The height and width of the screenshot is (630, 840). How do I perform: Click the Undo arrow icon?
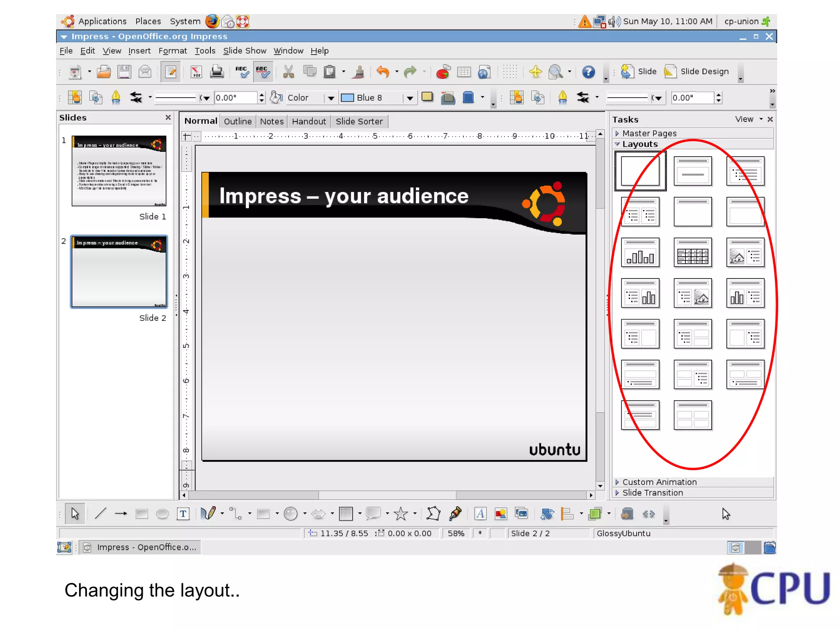382,72
